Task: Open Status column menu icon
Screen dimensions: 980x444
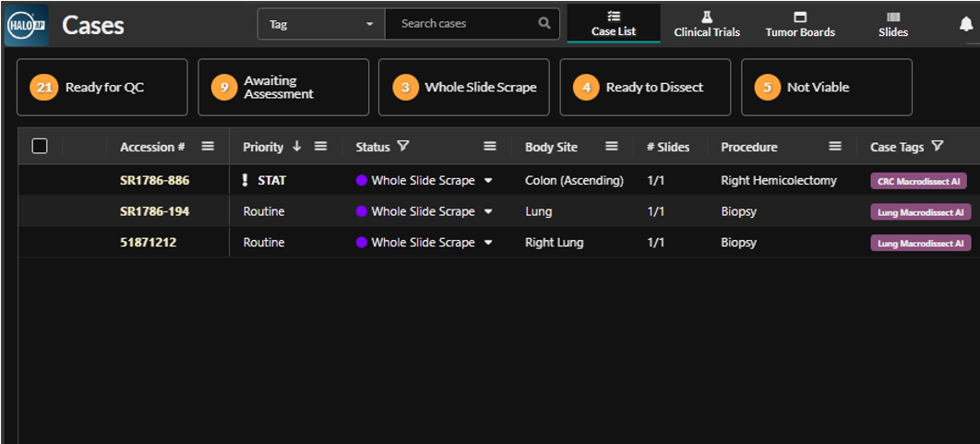Action: 490,147
